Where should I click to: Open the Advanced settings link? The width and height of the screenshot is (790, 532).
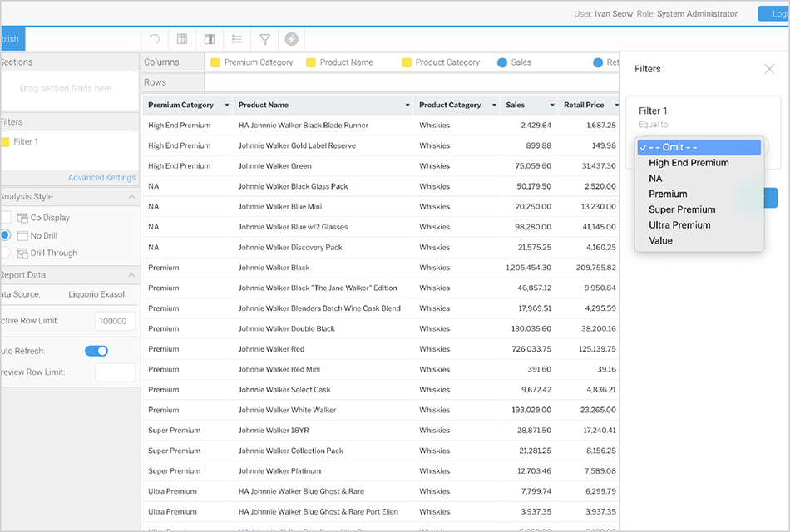click(101, 178)
